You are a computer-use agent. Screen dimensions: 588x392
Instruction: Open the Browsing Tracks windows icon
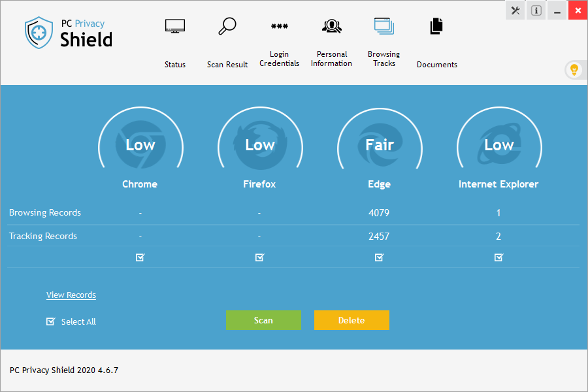(384, 26)
